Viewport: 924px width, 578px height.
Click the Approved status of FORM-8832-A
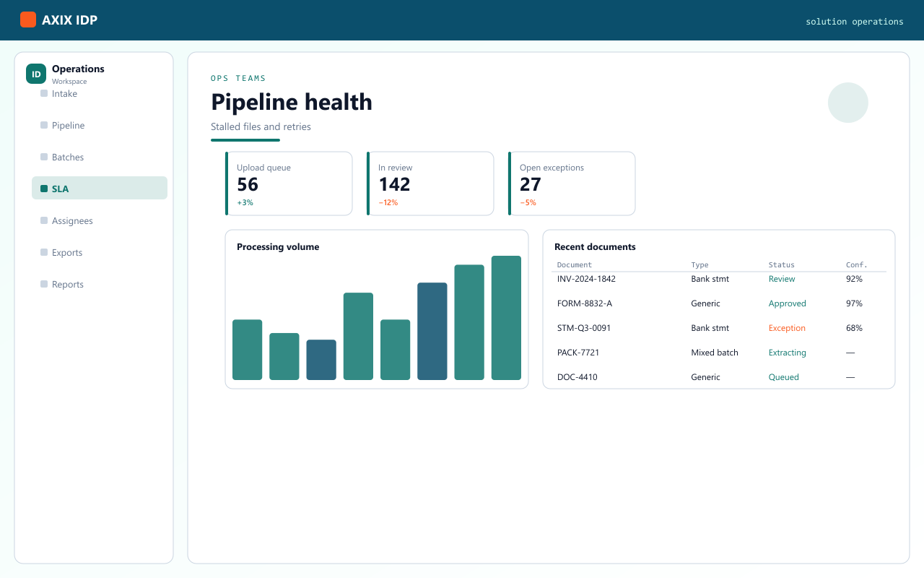[788, 303]
